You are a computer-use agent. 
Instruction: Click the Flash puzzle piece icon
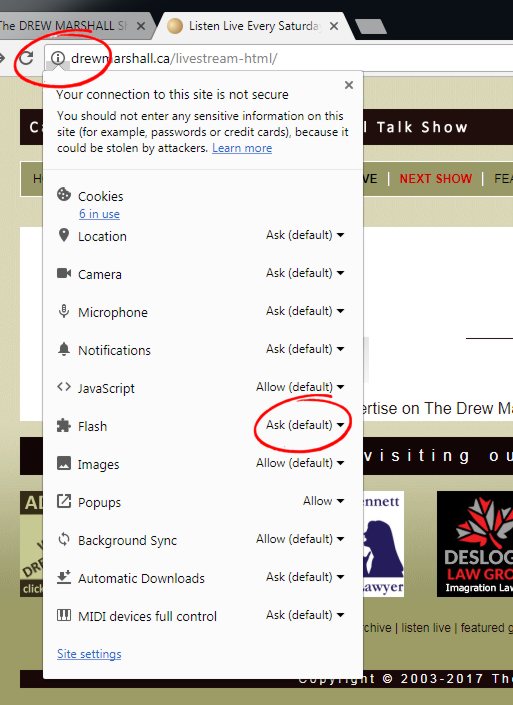(x=64, y=425)
